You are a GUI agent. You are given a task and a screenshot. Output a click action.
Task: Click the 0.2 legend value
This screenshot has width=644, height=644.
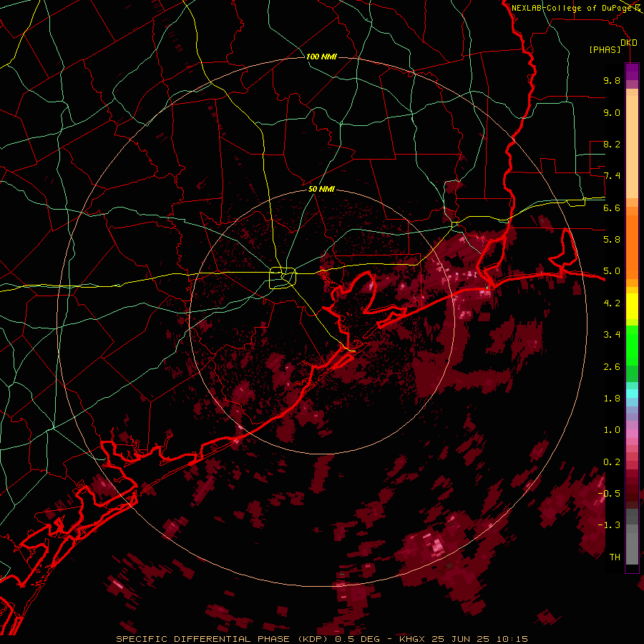612,462
